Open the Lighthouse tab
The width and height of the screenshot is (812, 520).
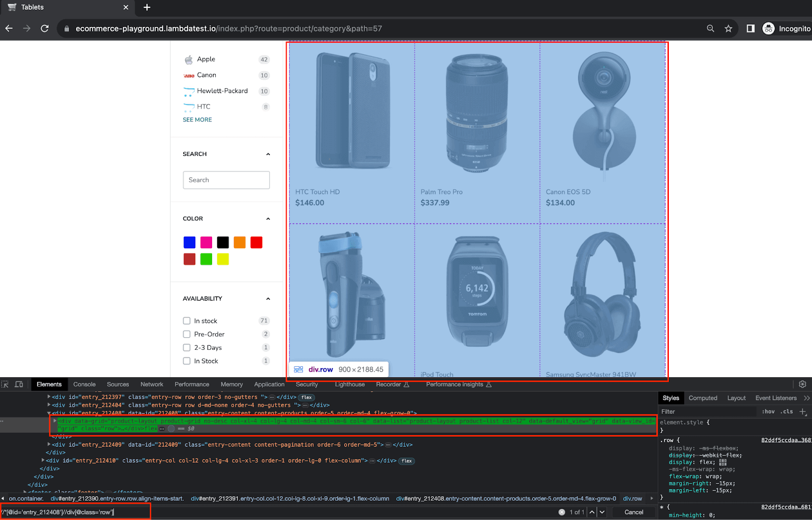(x=350, y=384)
